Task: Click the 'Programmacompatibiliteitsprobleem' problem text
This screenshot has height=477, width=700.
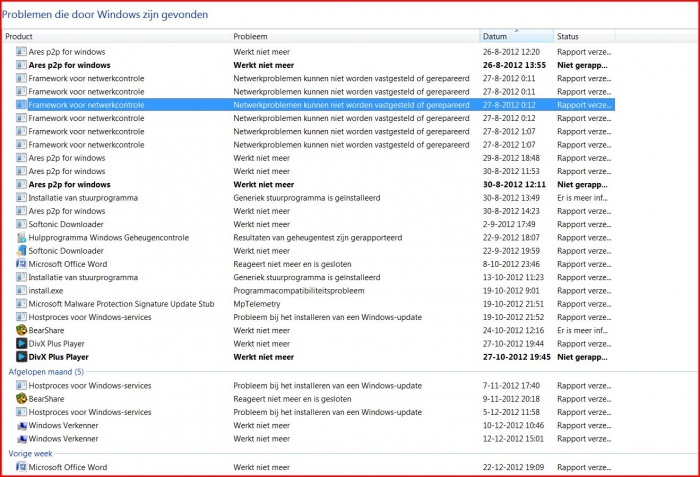Action: pos(299,290)
